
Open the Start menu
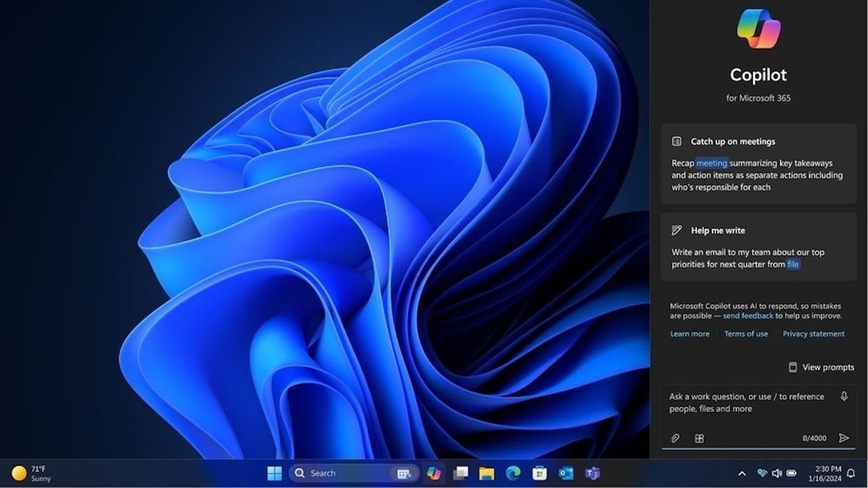click(274, 472)
